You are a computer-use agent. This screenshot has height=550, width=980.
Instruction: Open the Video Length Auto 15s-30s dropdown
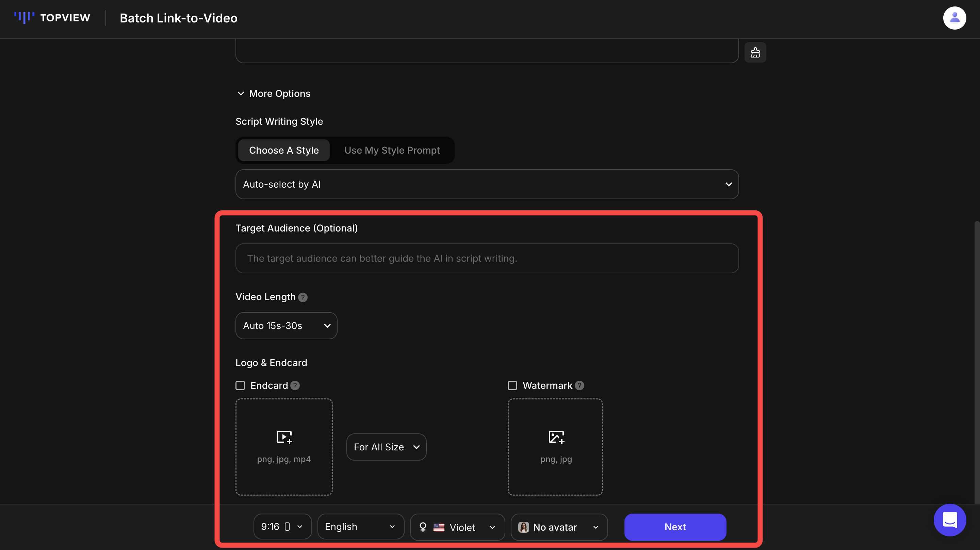click(286, 326)
